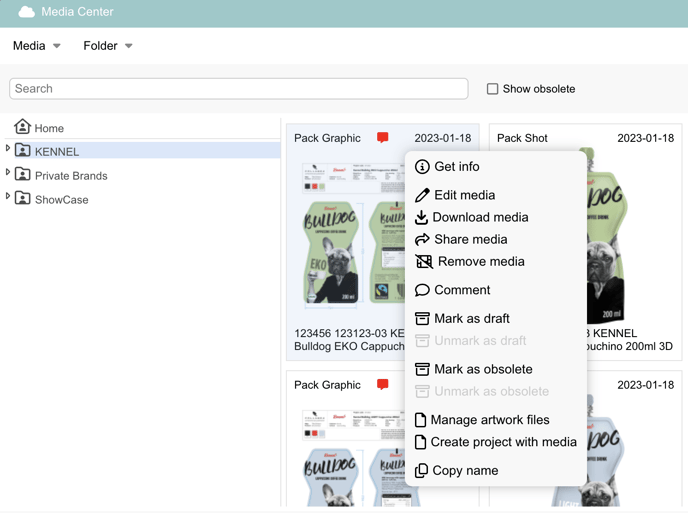Click the Home folder icon
Image resolution: width=688 pixels, height=513 pixels.
tap(22, 126)
